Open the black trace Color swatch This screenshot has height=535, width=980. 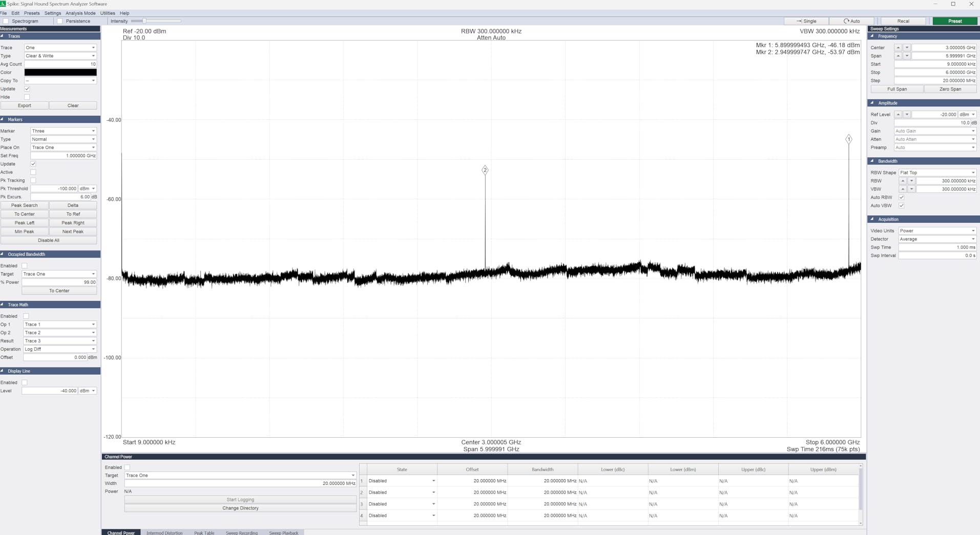click(60, 72)
